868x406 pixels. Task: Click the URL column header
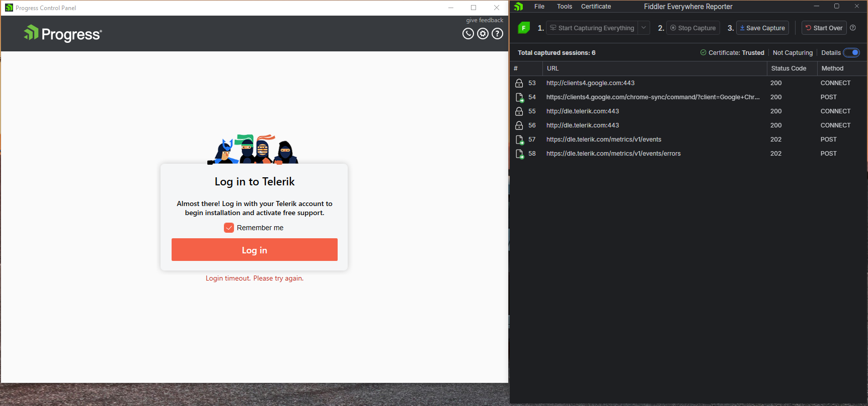pos(654,69)
